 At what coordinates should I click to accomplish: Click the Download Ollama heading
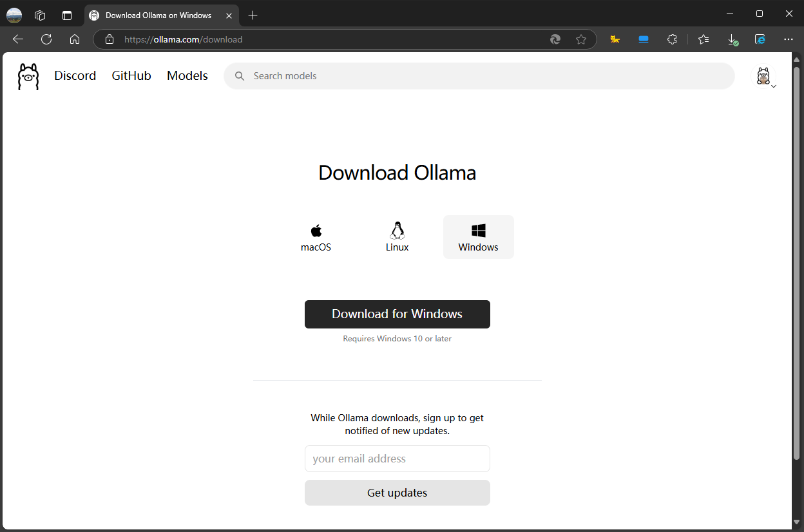point(397,173)
